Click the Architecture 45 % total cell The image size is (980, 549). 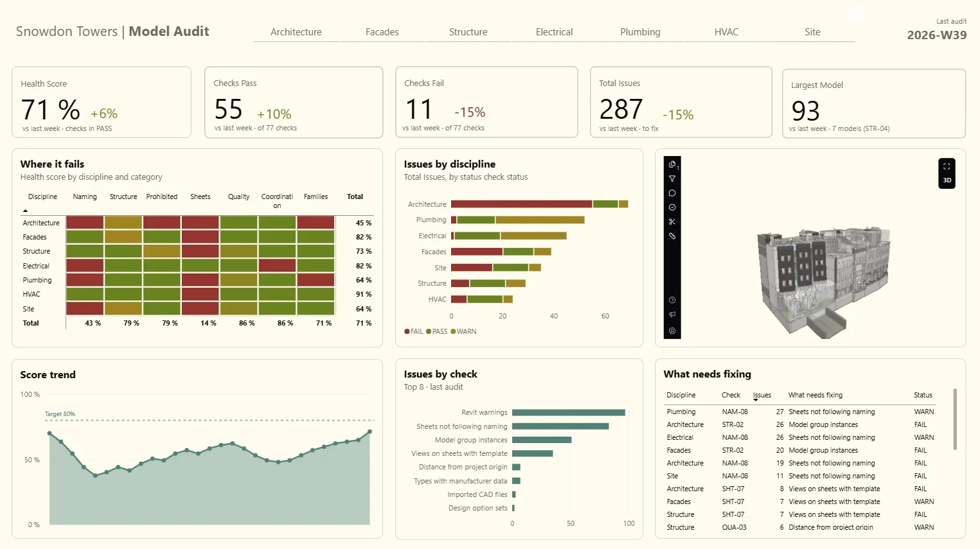pos(364,223)
